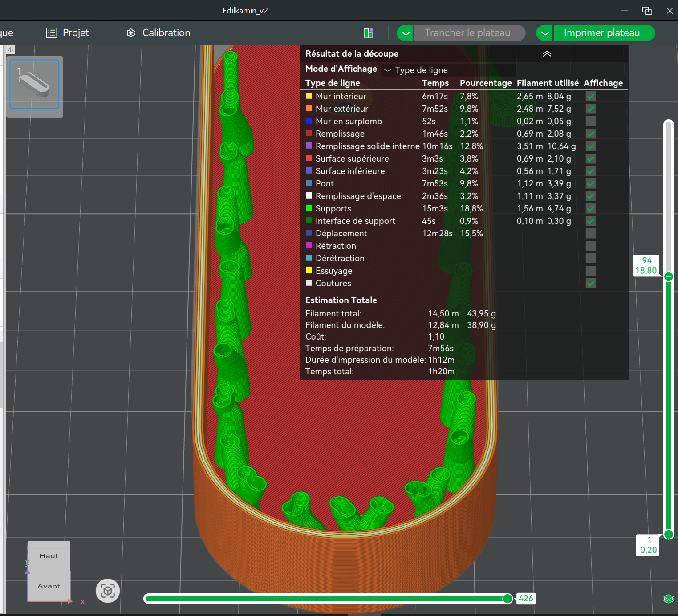Image resolution: width=678 pixels, height=616 pixels.
Task: Click the Calibration gear icon
Action: tap(131, 33)
